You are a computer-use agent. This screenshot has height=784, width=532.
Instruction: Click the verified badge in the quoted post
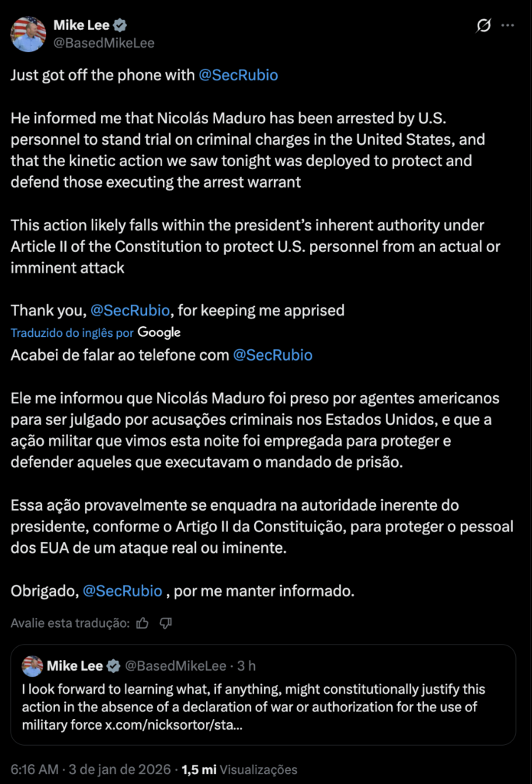[113, 665]
